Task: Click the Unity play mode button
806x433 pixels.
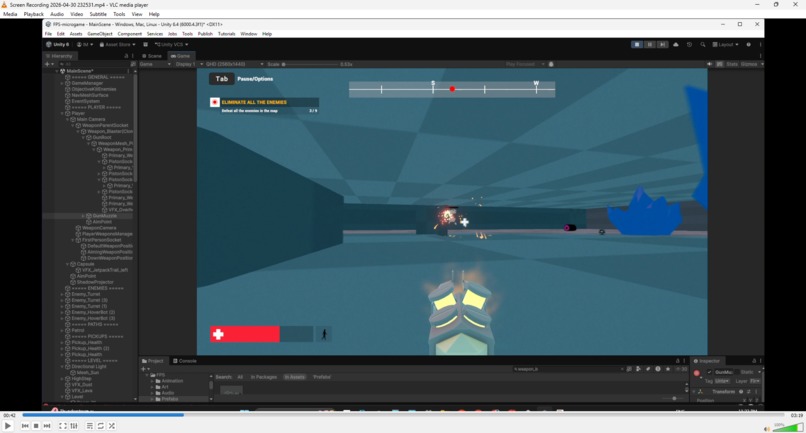Action: point(637,45)
